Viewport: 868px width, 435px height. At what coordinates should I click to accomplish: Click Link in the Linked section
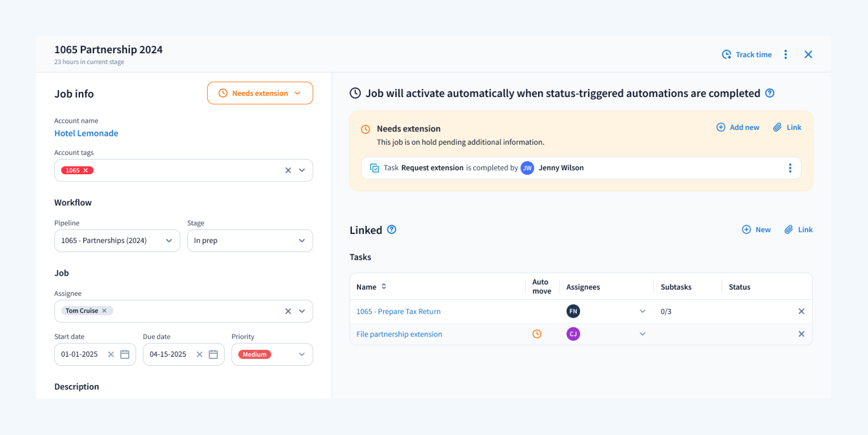tap(799, 230)
